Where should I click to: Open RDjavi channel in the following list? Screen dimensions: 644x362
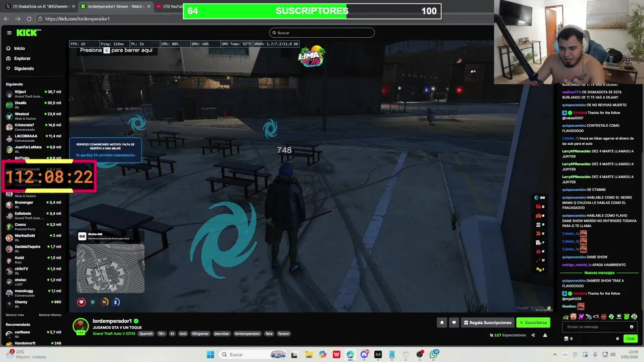pyautogui.click(x=33, y=94)
